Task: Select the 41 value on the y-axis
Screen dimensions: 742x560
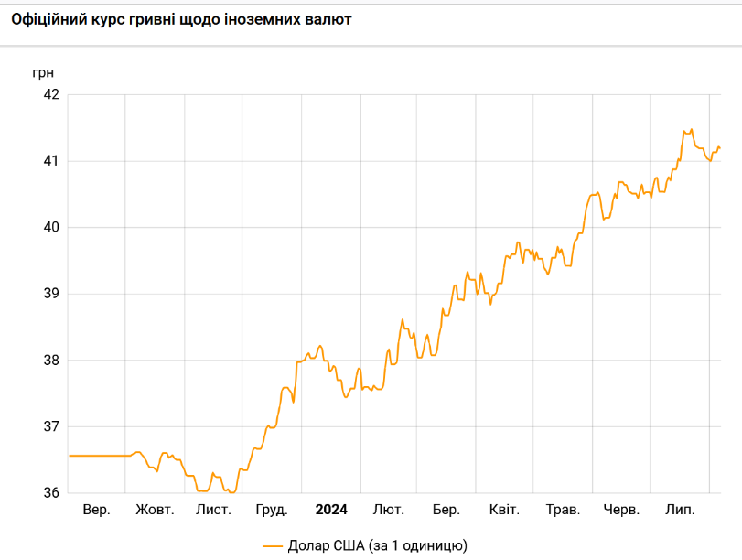Action: tap(51, 161)
